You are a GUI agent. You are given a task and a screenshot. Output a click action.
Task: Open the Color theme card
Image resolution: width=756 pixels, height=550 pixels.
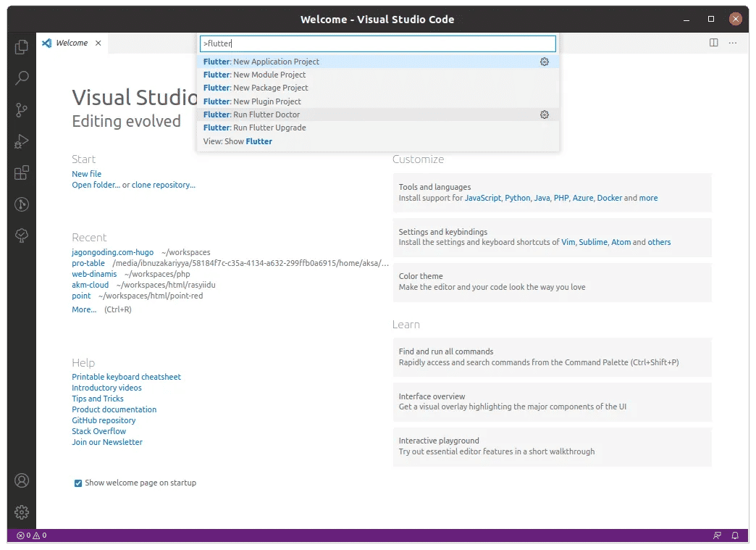click(552, 282)
